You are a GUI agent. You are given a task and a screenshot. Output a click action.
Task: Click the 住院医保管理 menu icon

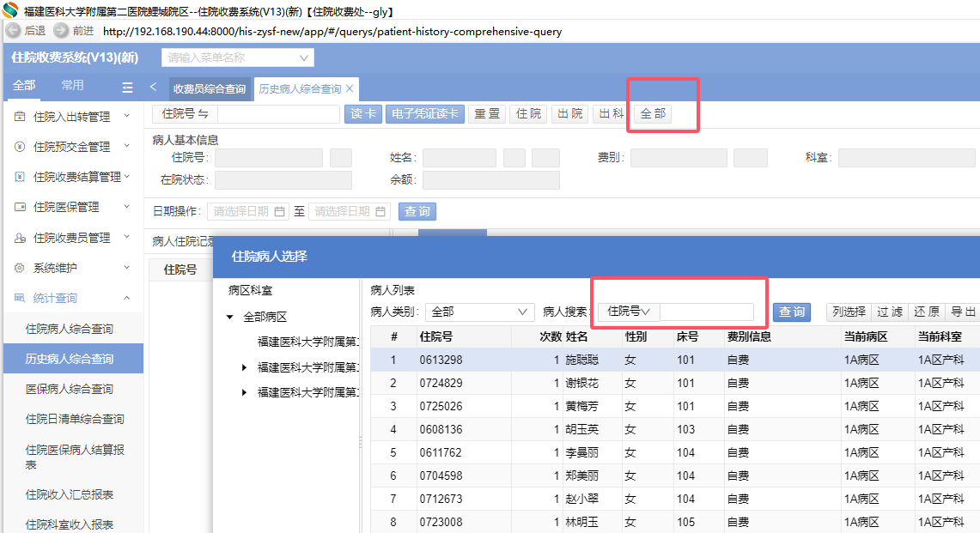(20, 207)
